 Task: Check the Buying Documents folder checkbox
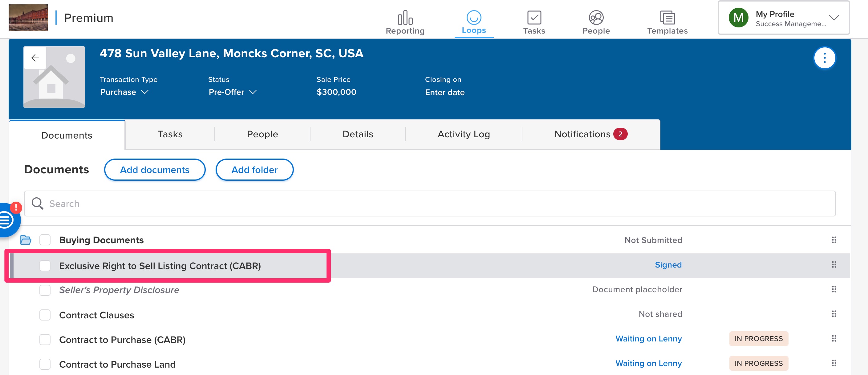45,240
